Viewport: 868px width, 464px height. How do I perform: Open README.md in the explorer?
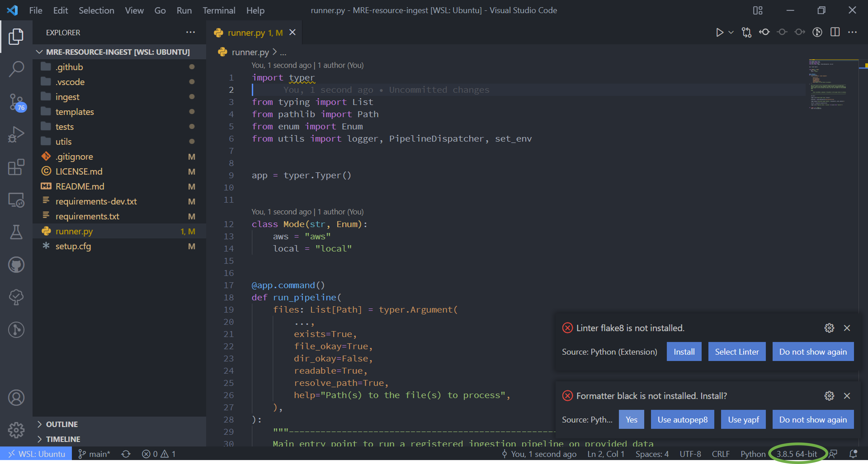tap(119, 187)
